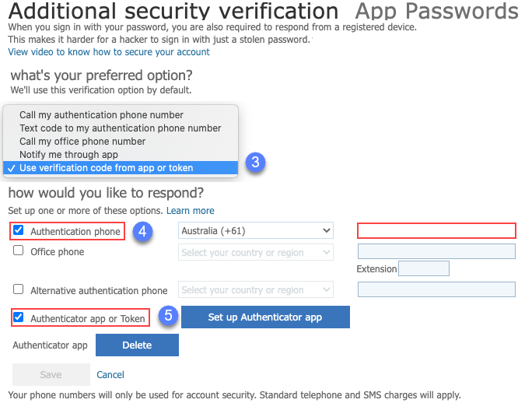Pick Call my office phone number option
This screenshot has width=532, height=403.
click(82, 142)
